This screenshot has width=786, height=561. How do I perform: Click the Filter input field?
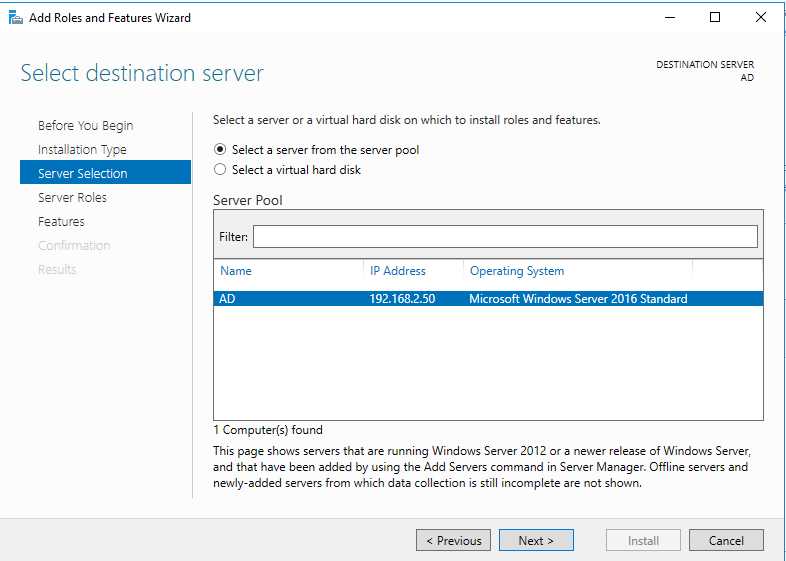click(505, 236)
